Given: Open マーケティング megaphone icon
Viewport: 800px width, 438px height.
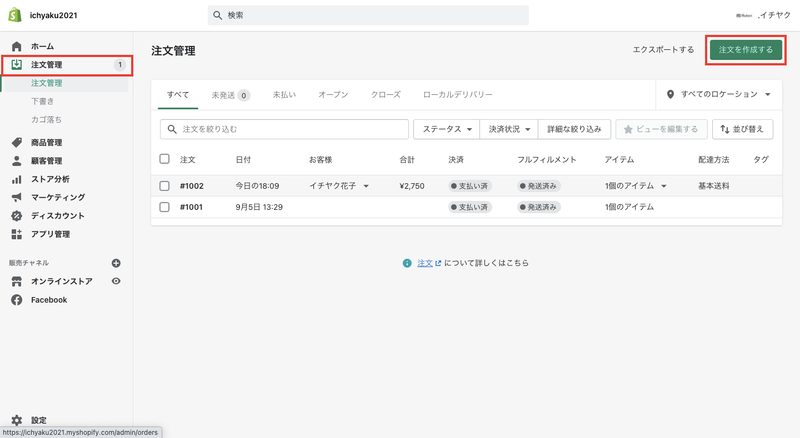Looking at the screenshot, I should click(x=17, y=198).
